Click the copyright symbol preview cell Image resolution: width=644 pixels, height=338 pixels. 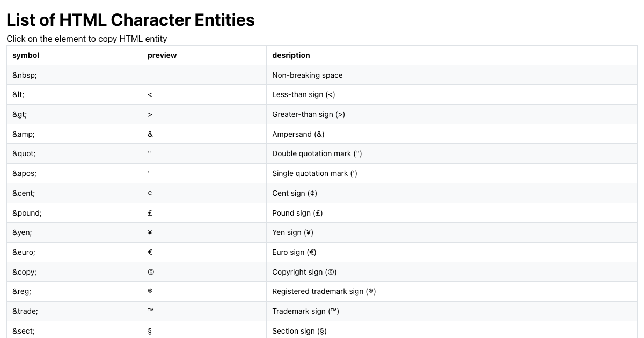click(x=151, y=272)
